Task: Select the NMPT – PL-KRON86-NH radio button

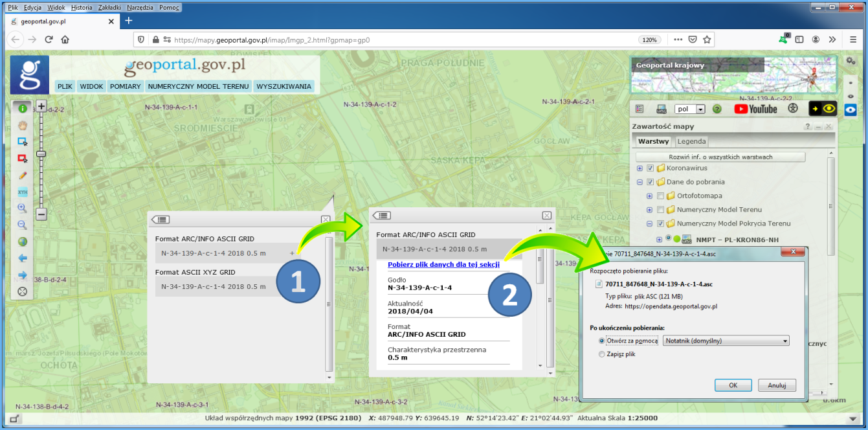Action: pos(668,238)
